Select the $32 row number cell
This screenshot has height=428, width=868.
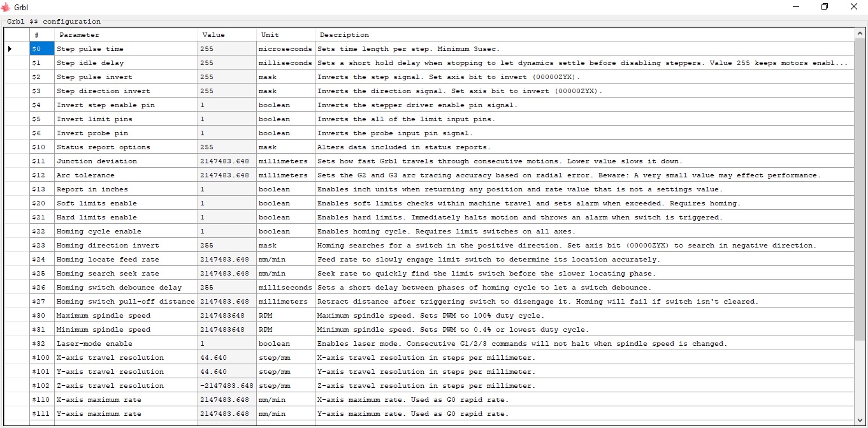41,344
